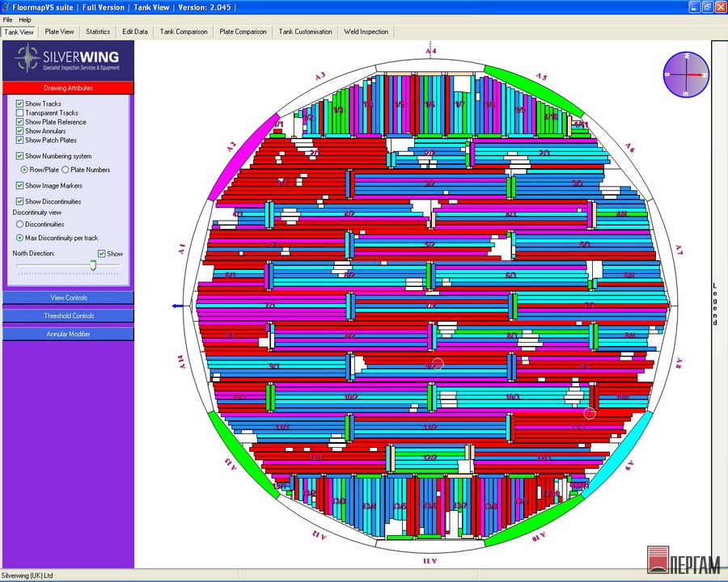The height and width of the screenshot is (582, 728).
Task: Open the File menu
Action: click(x=7, y=20)
